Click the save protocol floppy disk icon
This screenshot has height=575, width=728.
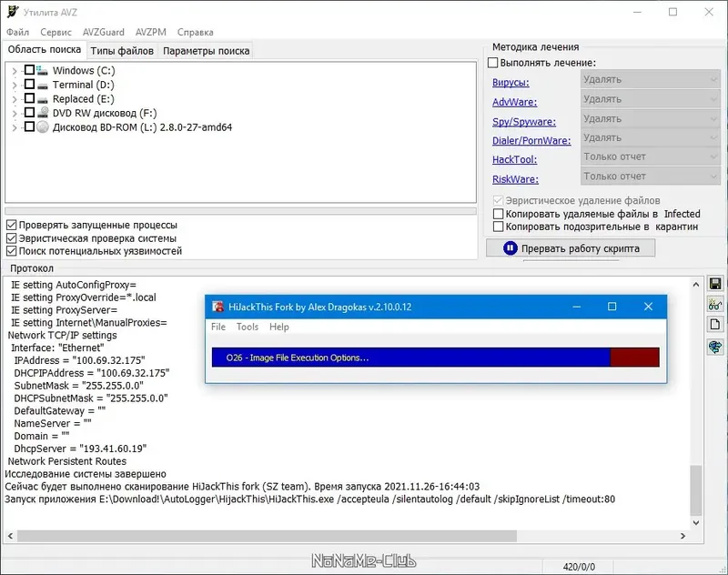coord(715,284)
